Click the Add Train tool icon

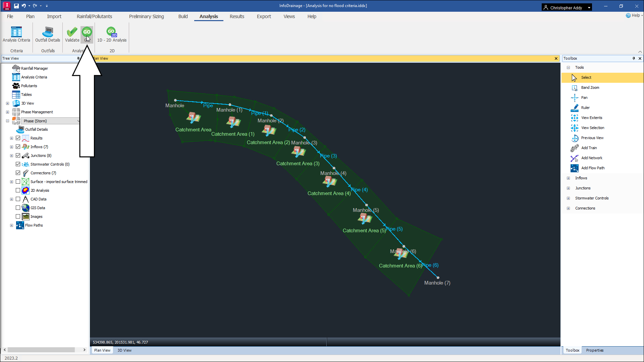574,147
